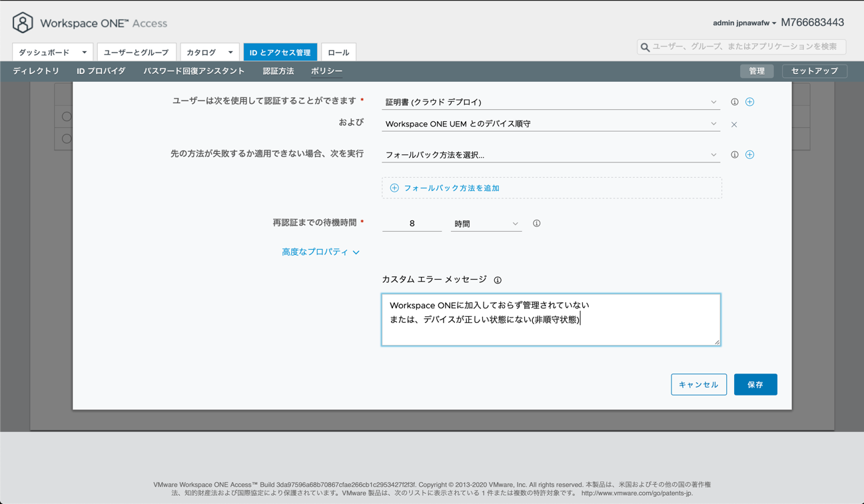The width and height of the screenshot is (864, 504).
Task: Click plus icon beside fallback method dropdown
Action: tap(749, 154)
